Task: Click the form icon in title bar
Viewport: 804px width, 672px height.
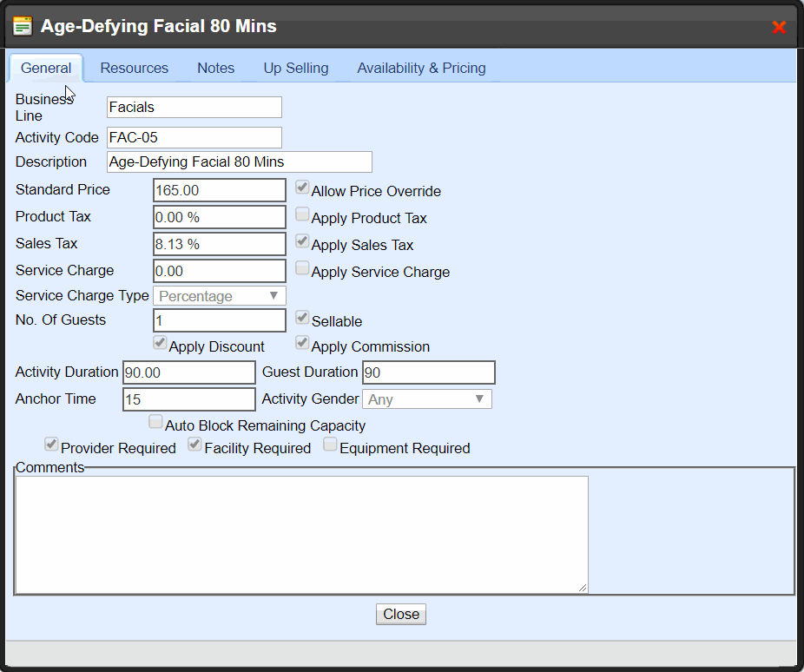Action: pyautogui.click(x=23, y=26)
